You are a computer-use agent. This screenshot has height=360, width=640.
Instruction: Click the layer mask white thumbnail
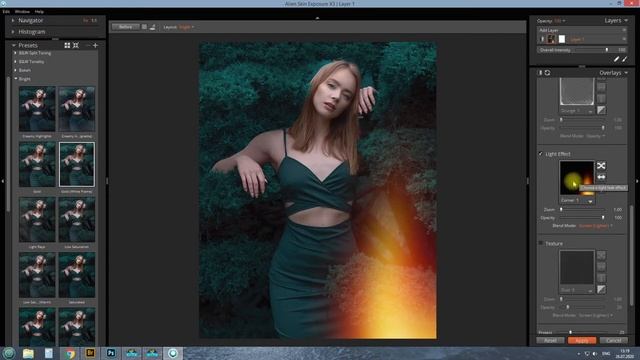tap(562, 39)
